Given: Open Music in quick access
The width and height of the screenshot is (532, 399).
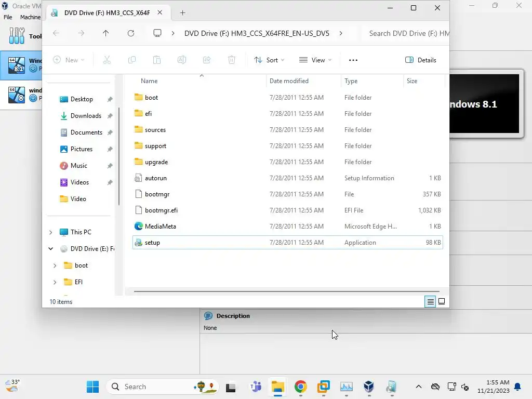Looking at the screenshot, I should 79,166.
